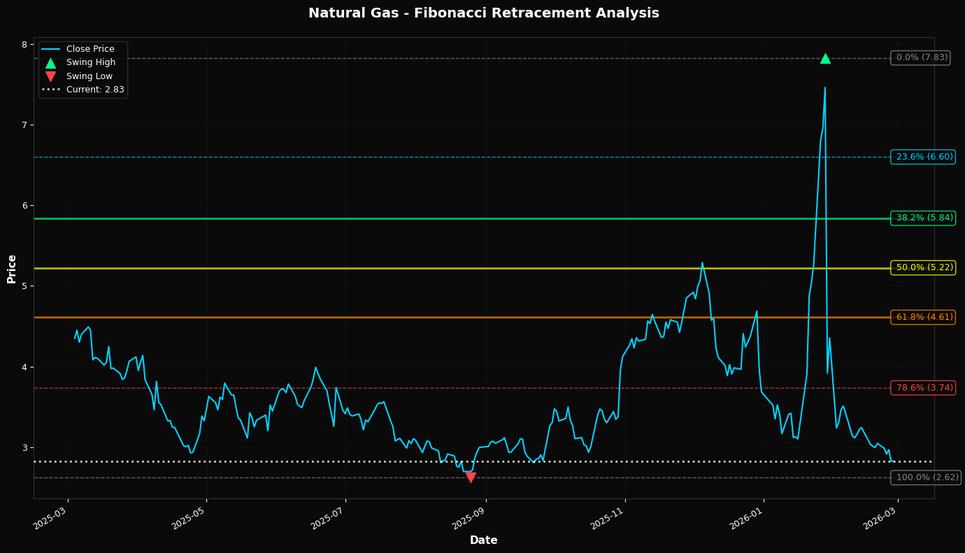The height and width of the screenshot is (553, 965).
Task: Click the 2025-07 date tick label
Action: click(329, 519)
